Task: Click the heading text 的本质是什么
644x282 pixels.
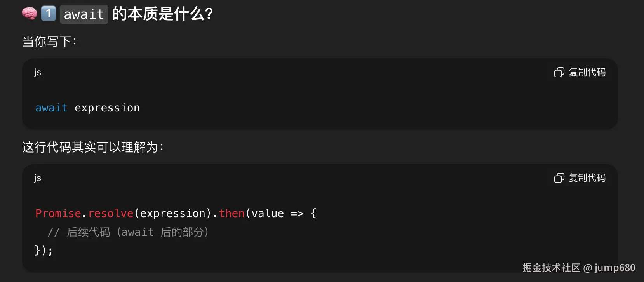Action: pyautogui.click(x=162, y=14)
